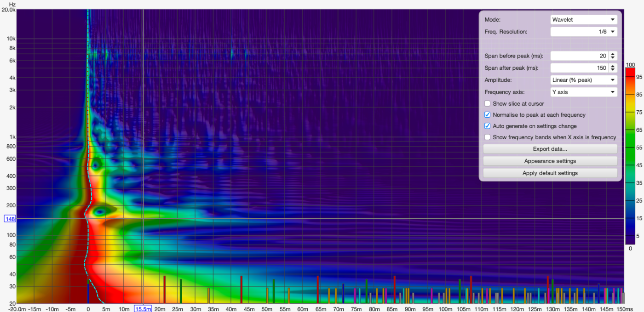
Task: Disable Auto generate on settings change
Action: (488, 126)
